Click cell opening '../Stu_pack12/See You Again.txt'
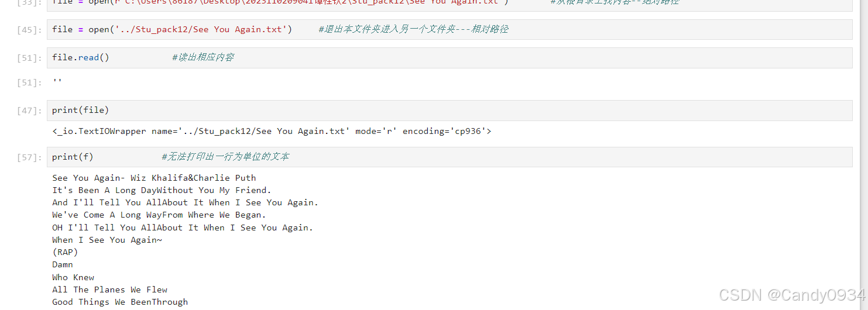Image resolution: width=868 pixels, height=310 pixels. [450, 29]
